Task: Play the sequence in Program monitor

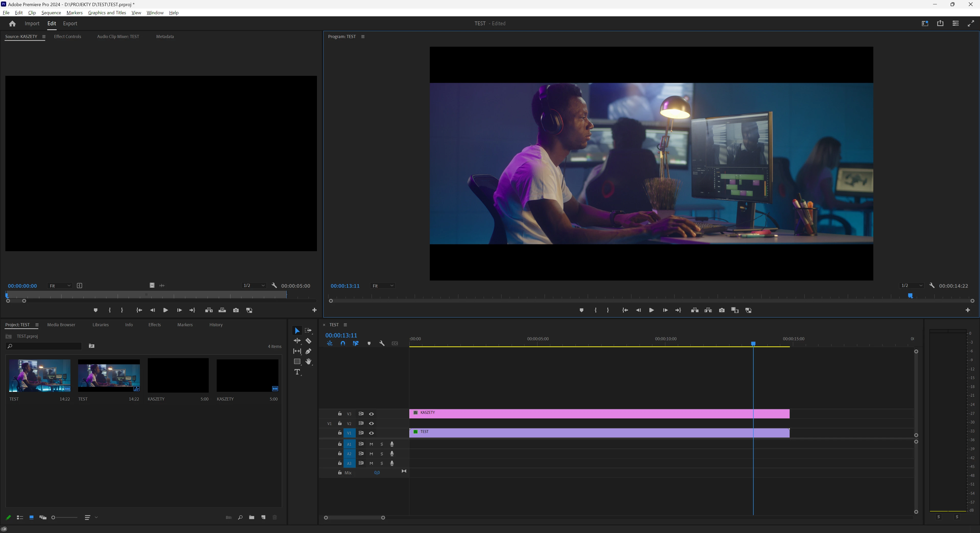Action: [x=651, y=310]
